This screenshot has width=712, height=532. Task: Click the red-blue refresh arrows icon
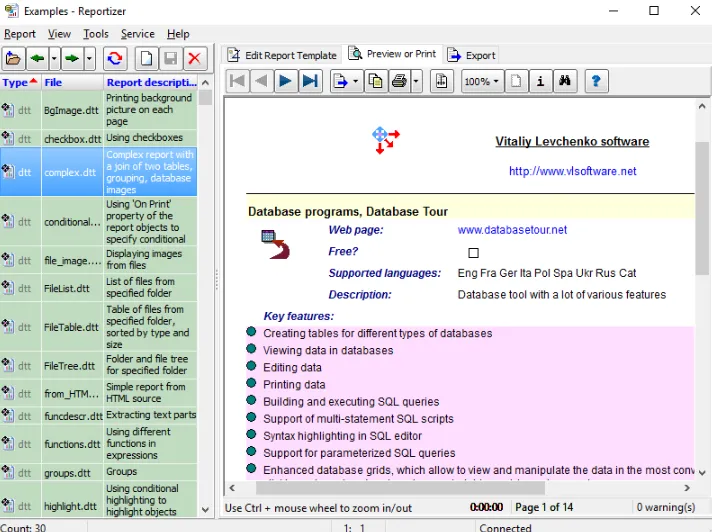(115, 59)
